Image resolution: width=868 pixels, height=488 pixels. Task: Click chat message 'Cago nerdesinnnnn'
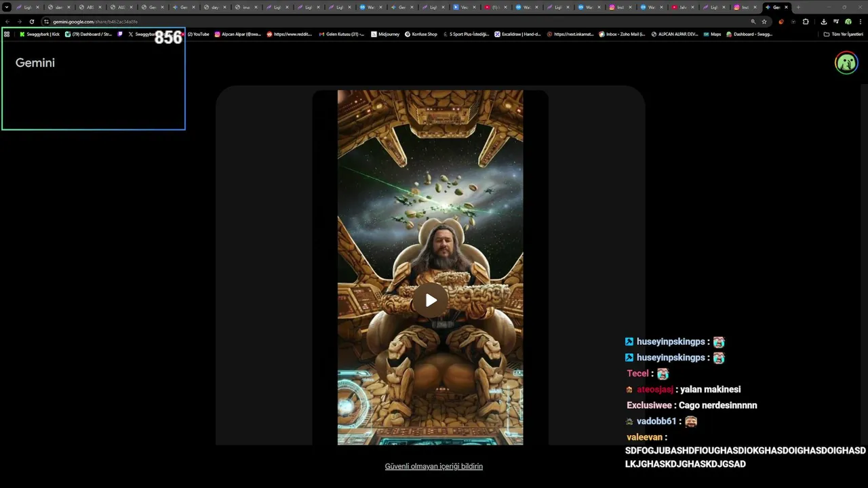point(717,405)
